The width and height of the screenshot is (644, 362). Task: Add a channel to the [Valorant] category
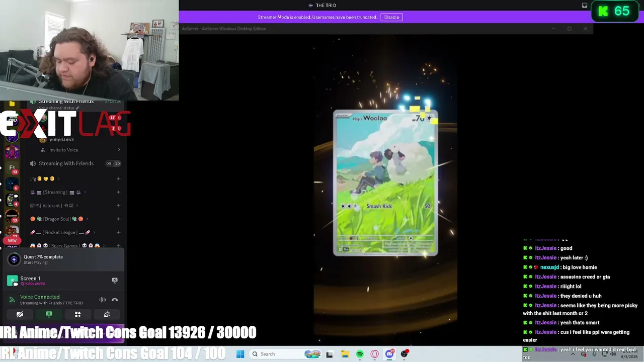click(119, 206)
